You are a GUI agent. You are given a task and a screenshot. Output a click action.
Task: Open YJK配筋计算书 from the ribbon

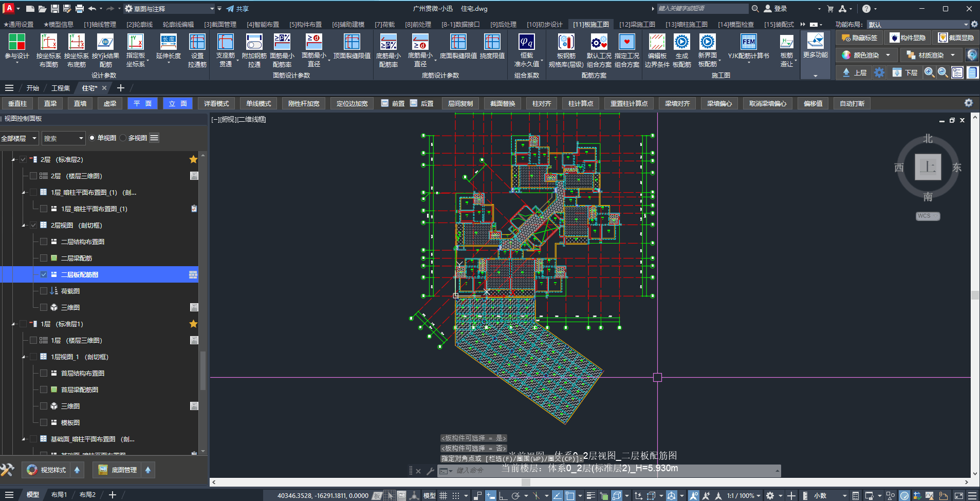click(748, 43)
